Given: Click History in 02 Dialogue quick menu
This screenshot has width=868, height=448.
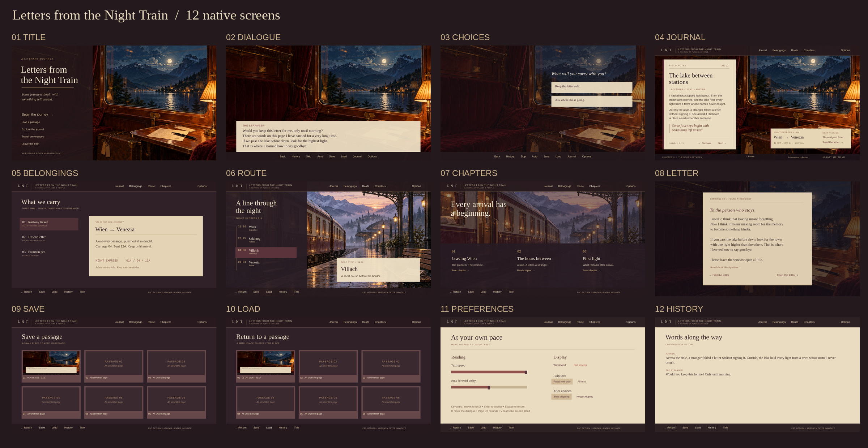Looking at the screenshot, I should (296, 156).
